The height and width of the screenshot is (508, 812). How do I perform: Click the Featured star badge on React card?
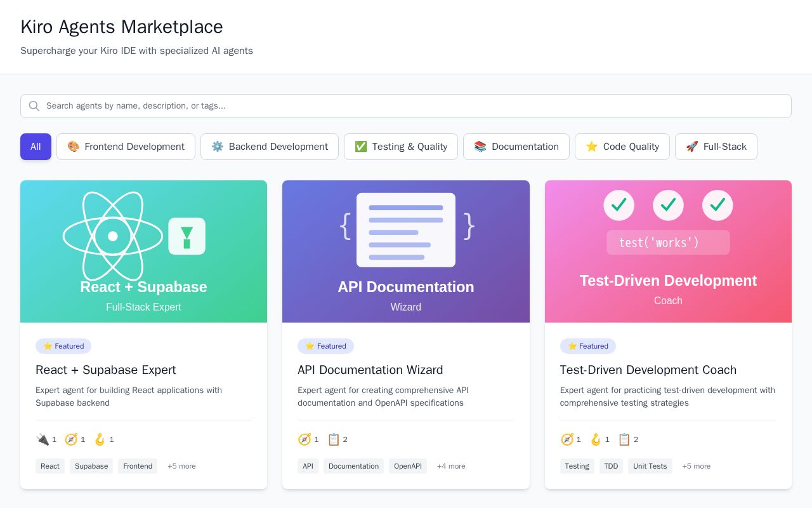coord(63,346)
